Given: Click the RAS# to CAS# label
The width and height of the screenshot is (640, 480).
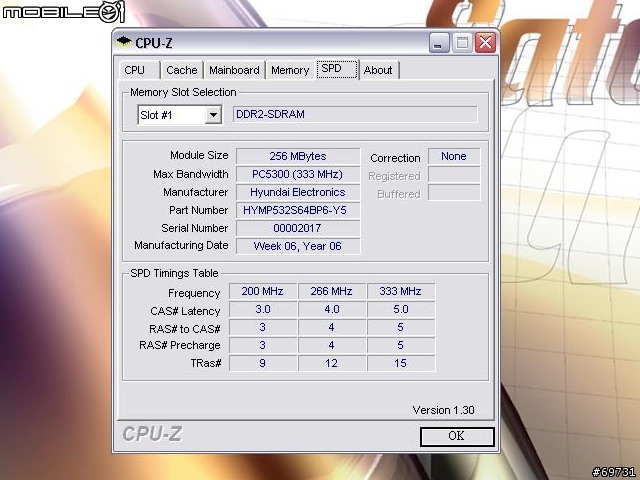Looking at the screenshot, I should pyautogui.click(x=184, y=329).
